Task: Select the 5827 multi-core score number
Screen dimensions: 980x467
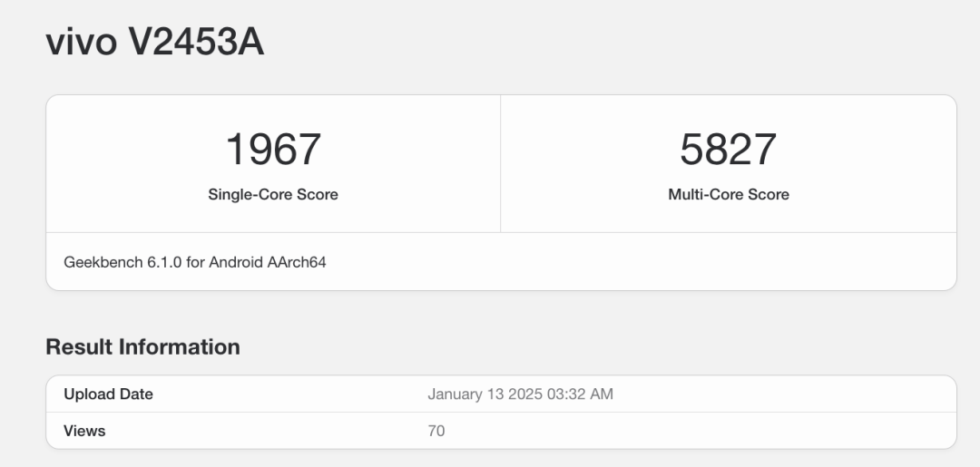Action: [x=729, y=150]
